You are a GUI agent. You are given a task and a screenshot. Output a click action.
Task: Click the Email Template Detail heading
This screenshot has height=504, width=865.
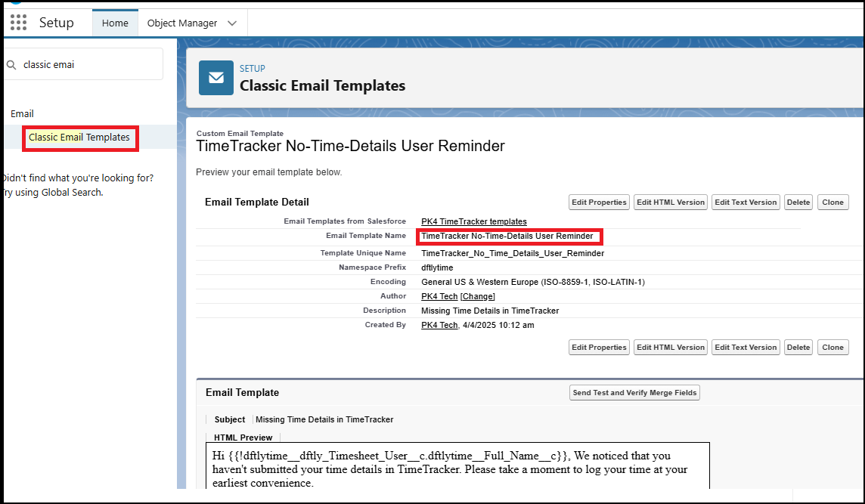click(x=256, y=203)
